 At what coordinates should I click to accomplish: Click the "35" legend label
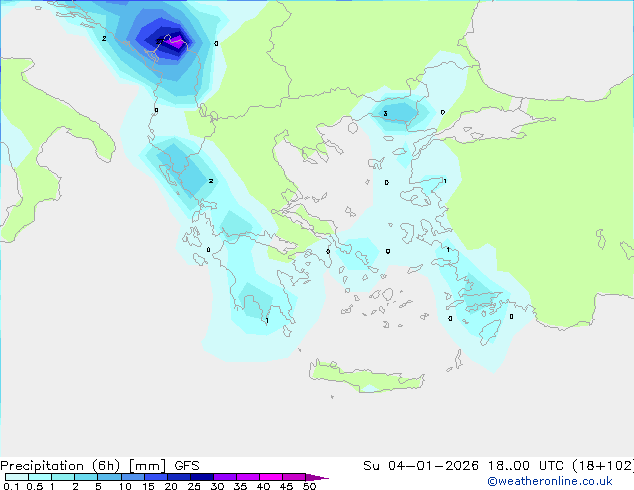[240, 486]
